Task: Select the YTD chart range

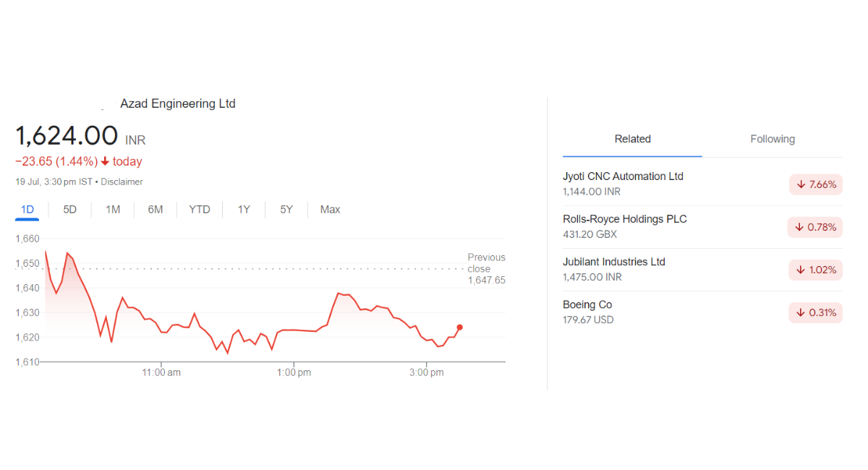Action: click(x=200, y=210)
